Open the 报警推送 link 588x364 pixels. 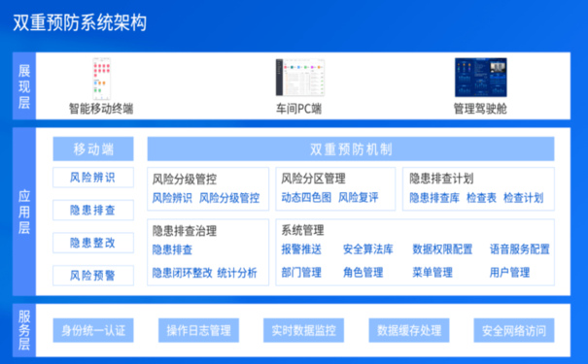[x=301, y=249]
